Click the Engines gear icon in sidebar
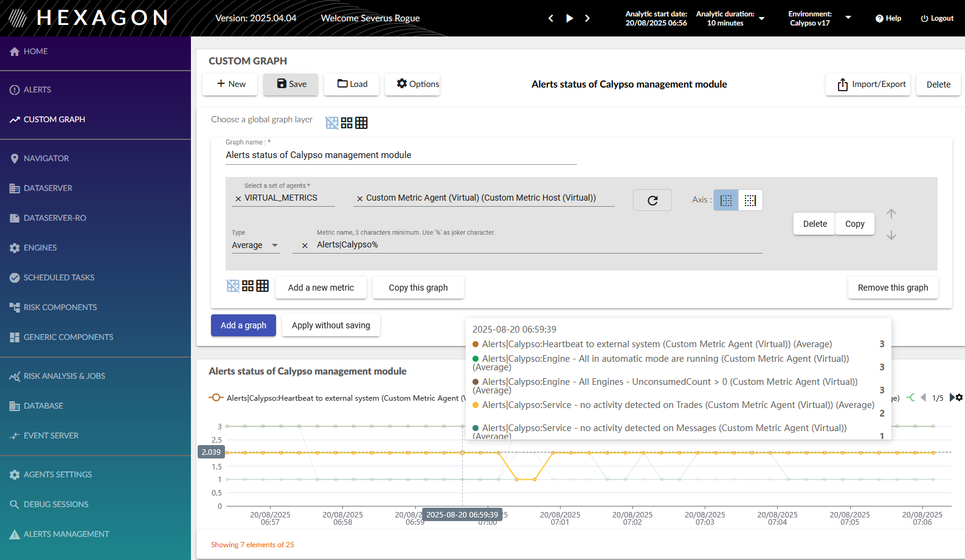Image resolution: width=965 pixels, height=560 pixels. pyautogui.click(x=15, y=248)
